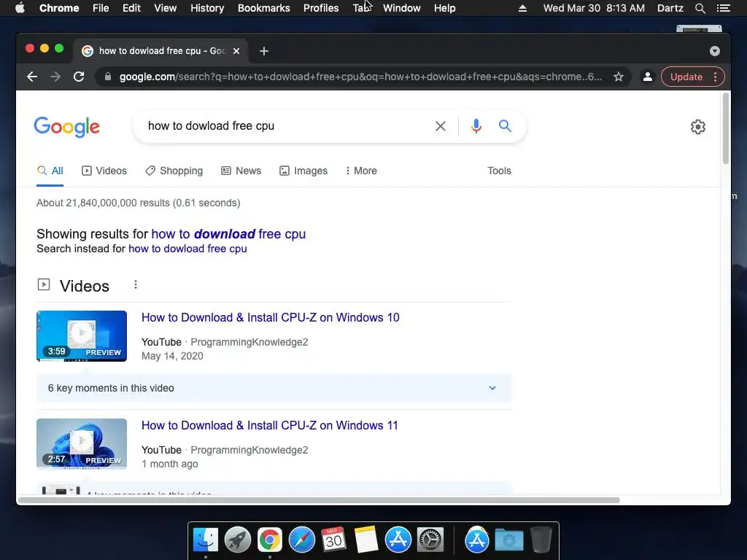Search instead for 'how to dowload free cpu'
747x560 pixels.
click(x=187, y=249)
